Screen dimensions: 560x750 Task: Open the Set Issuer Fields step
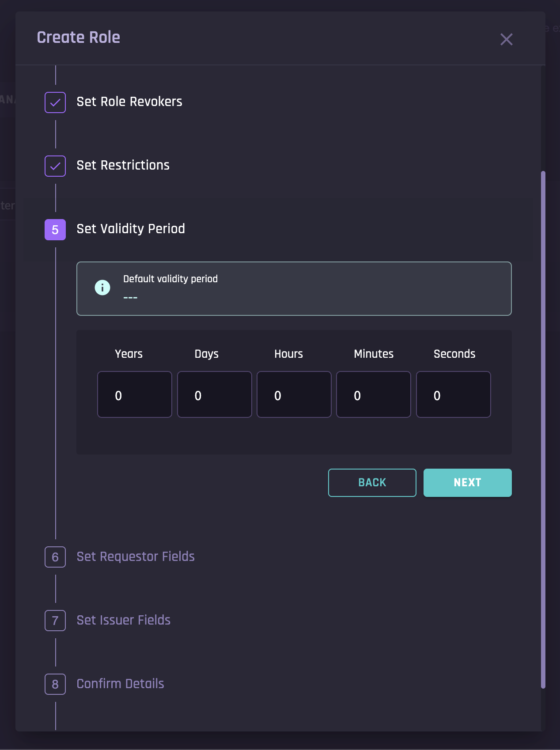tap(124, 620)
